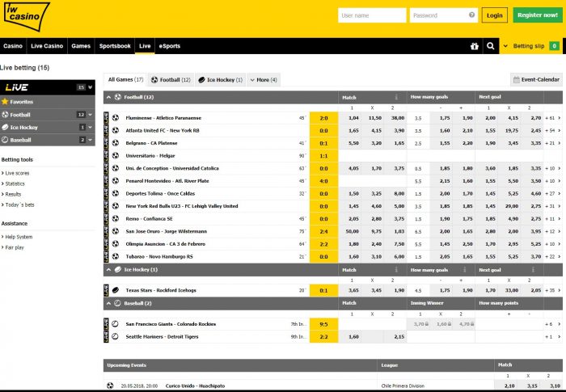The height and width of the screenshot is (392, 566).
Task: Open Statistics link in Betting tools
Action: pos(15,183)
